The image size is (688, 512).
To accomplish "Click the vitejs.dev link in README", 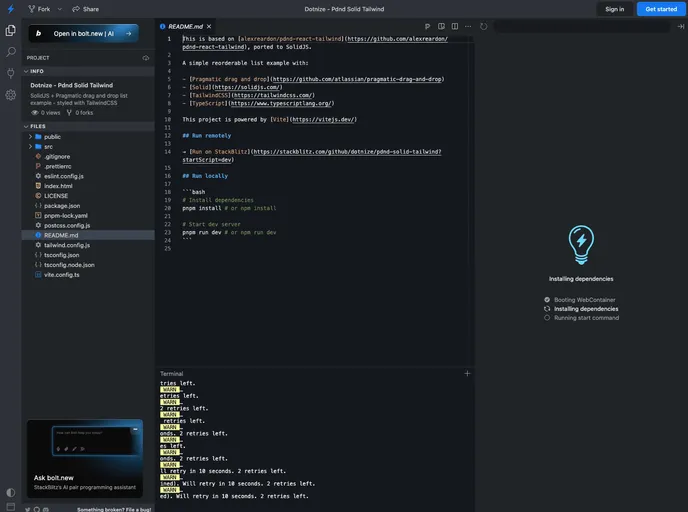I will coord(323,120).
